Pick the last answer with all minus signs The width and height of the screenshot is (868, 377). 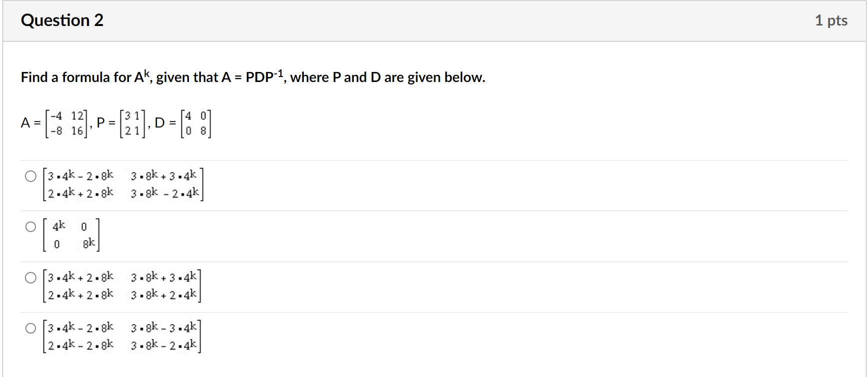tap(30, 329)
